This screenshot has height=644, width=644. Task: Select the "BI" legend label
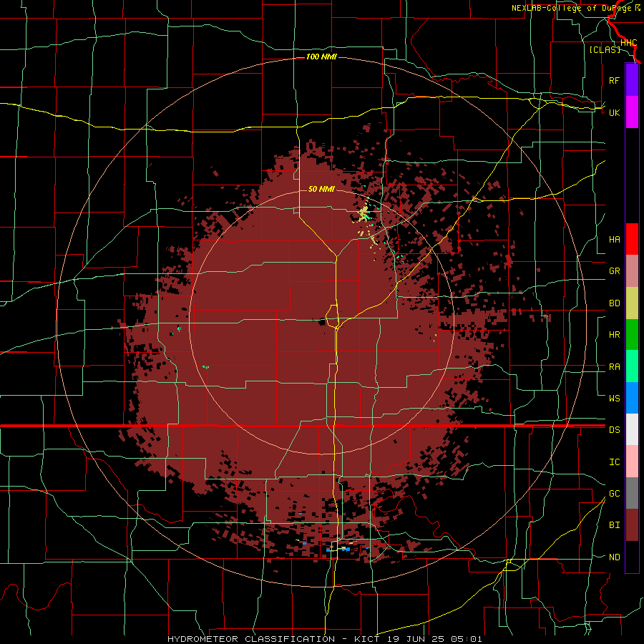tap(614, 525)
